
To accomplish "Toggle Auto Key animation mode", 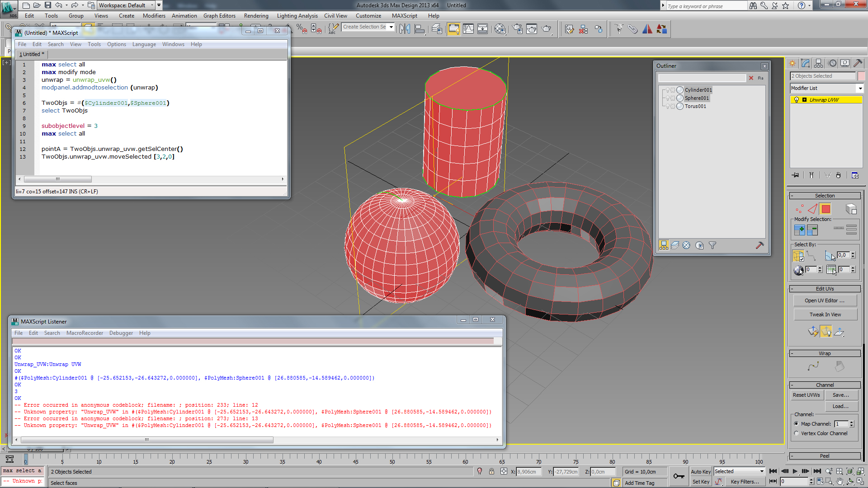I will pyautogui.click(x=701, y=472).
